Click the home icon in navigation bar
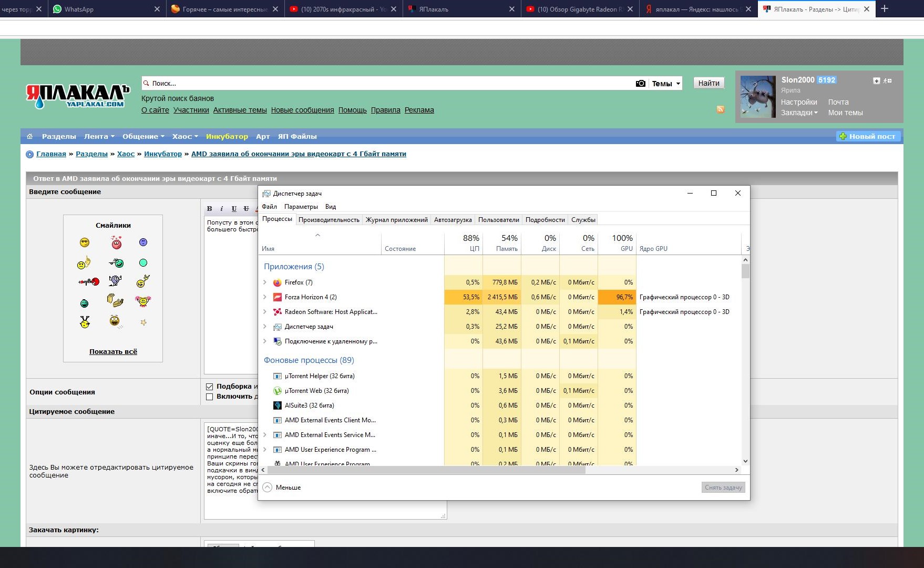 coord(29,136)
